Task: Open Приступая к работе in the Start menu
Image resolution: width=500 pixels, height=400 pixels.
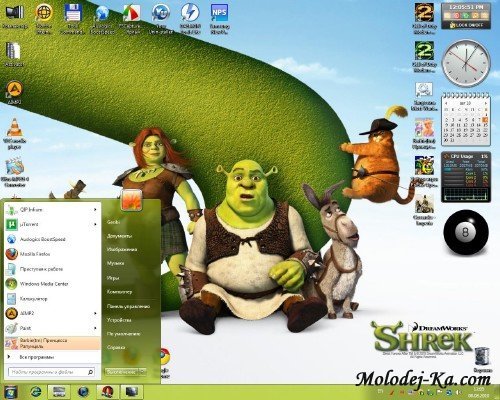Action: coord(52,269)
